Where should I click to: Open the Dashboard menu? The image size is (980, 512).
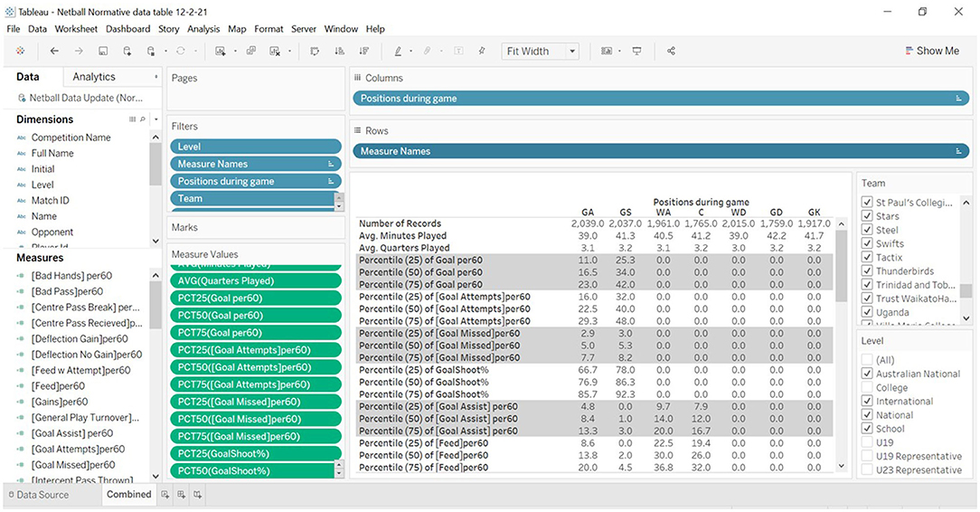pyautogui.click(x=128, y=29)
